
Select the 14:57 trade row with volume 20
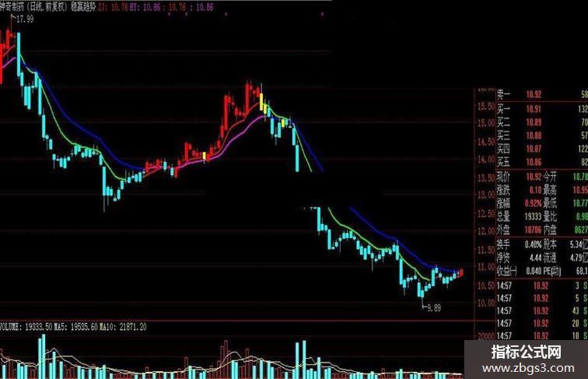tap(542, 323)
